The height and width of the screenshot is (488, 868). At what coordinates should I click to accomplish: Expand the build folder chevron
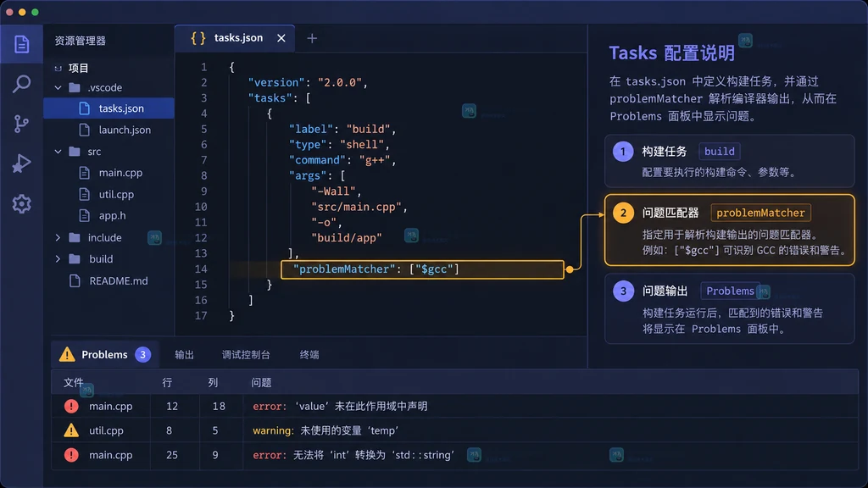coord(58,259)
